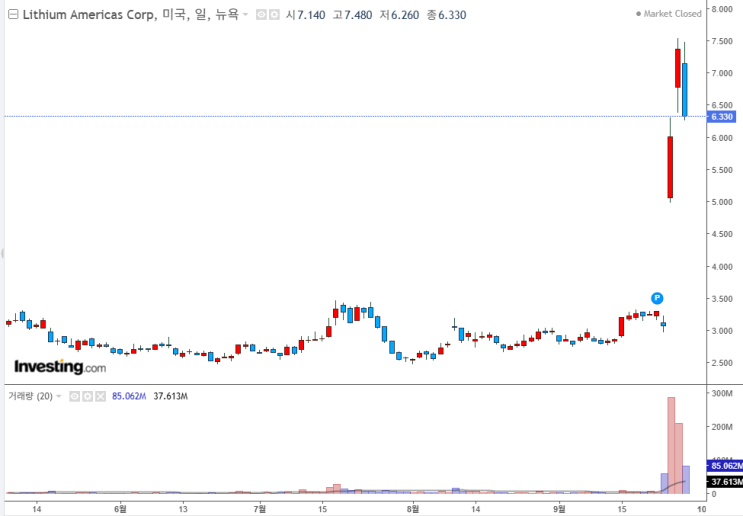Collapse the chart legend with minus box
This screenshot has height=516, width=743.
(x=13, y=15)
